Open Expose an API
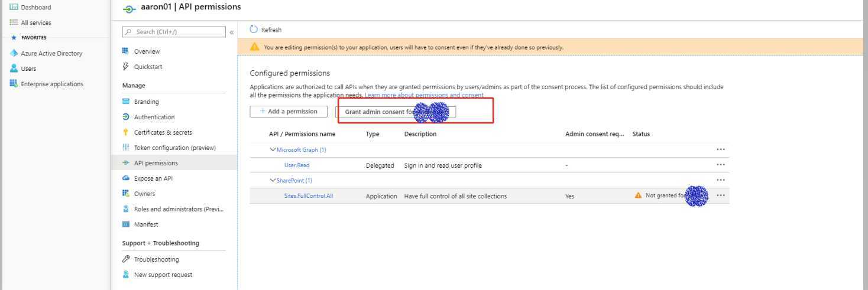This screenshot has height=290, width=868. 153,178
